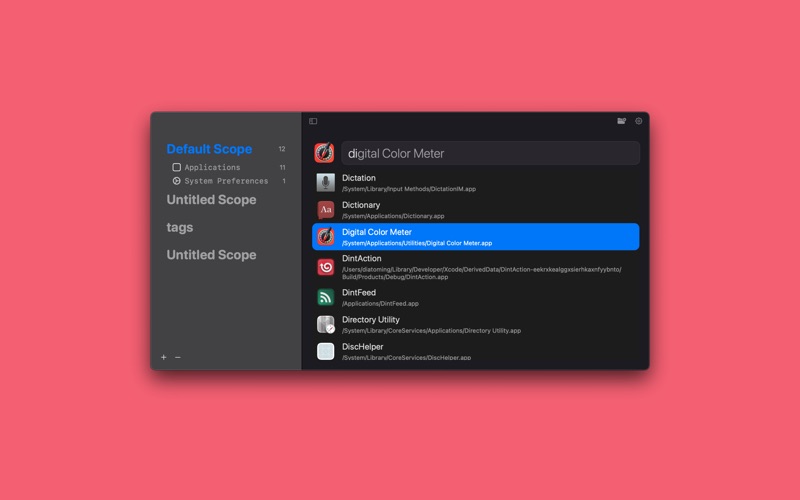Select the Default Scope heading

point(209,149)
